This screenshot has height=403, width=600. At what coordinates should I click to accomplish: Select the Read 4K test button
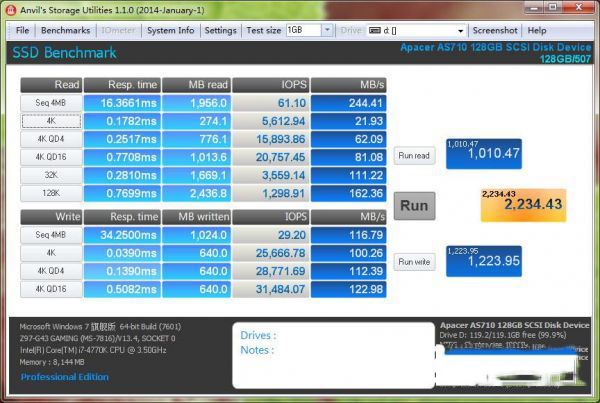(x=51, y=121)
